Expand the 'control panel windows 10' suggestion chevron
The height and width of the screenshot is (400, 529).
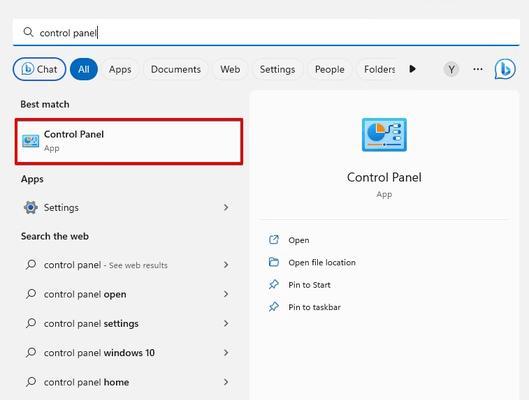pyautogui.click(x=226, y=353)
